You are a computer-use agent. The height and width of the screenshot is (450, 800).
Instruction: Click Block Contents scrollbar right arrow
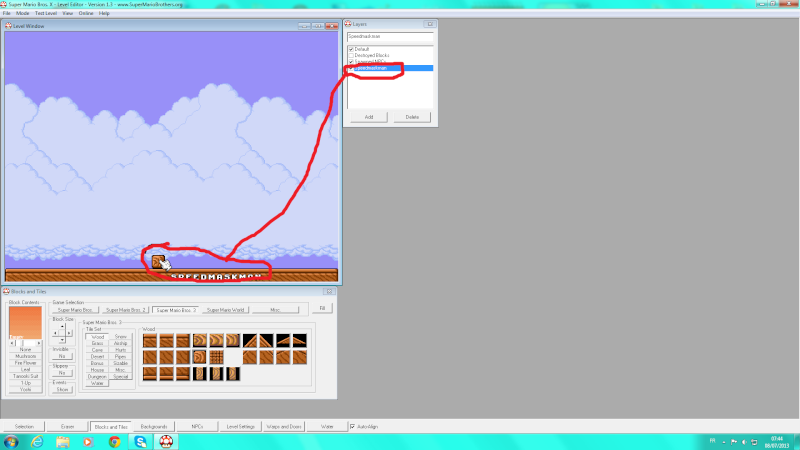click(39, 343)
